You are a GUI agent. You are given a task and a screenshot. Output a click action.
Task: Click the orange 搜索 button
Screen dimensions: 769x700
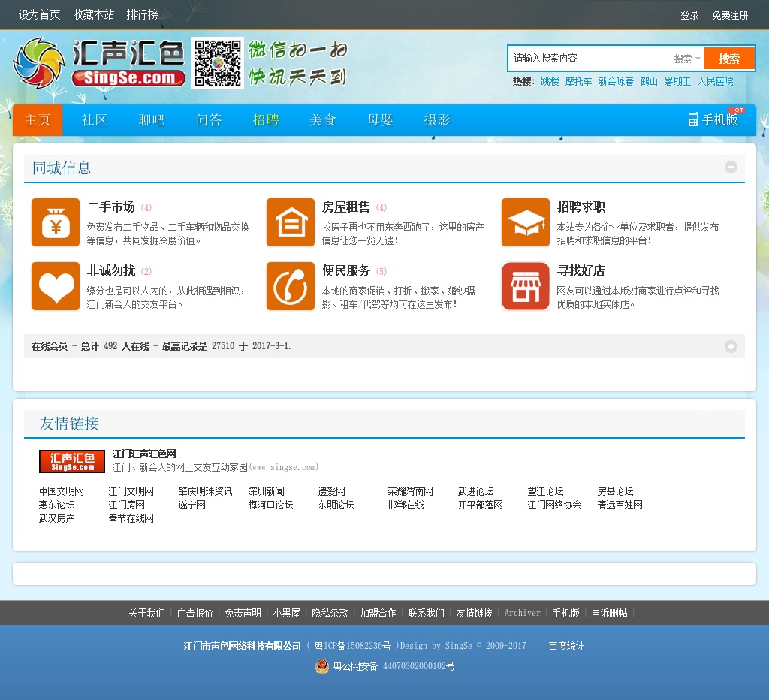click(728, 59)
